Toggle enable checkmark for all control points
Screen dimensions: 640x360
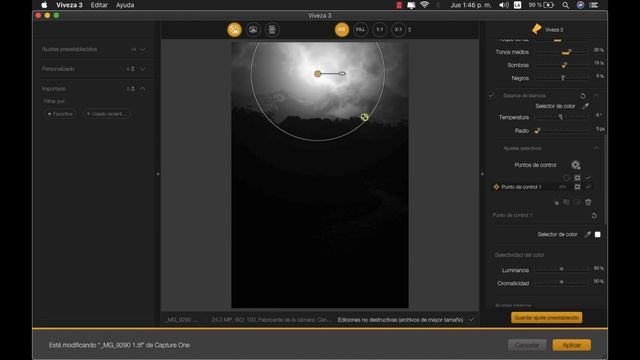click(588, 178)
